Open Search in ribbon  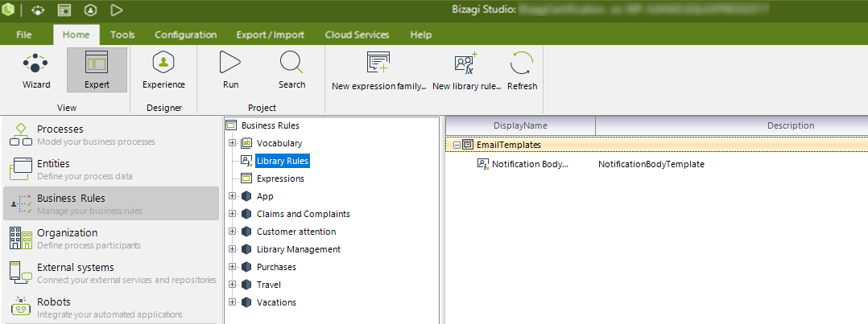point(291,71)
